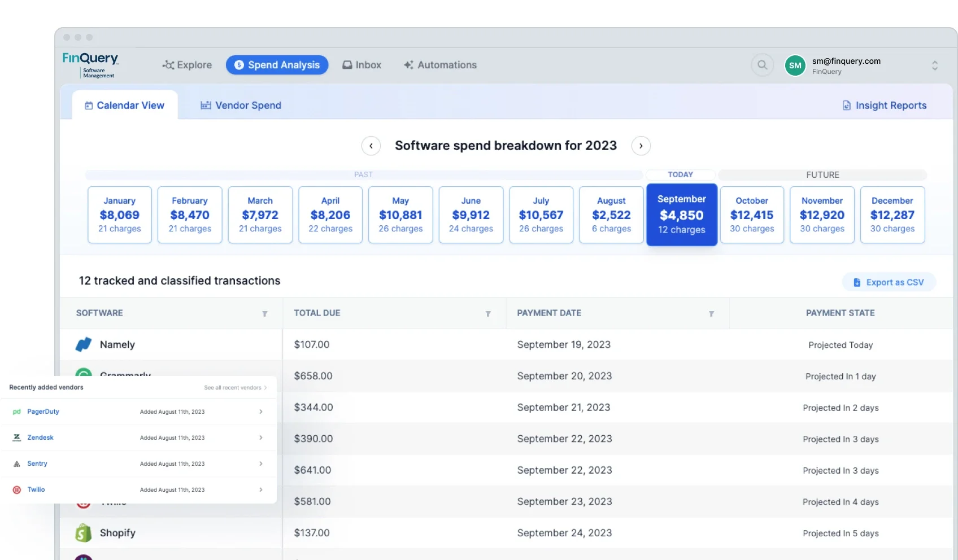Click Projected Today status

pos(841,345)
